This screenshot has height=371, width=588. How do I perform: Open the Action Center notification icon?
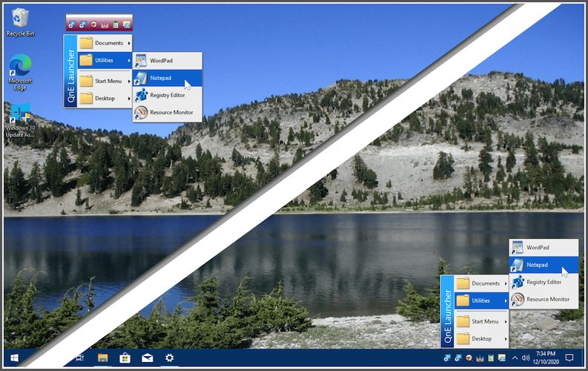point(569,358)
